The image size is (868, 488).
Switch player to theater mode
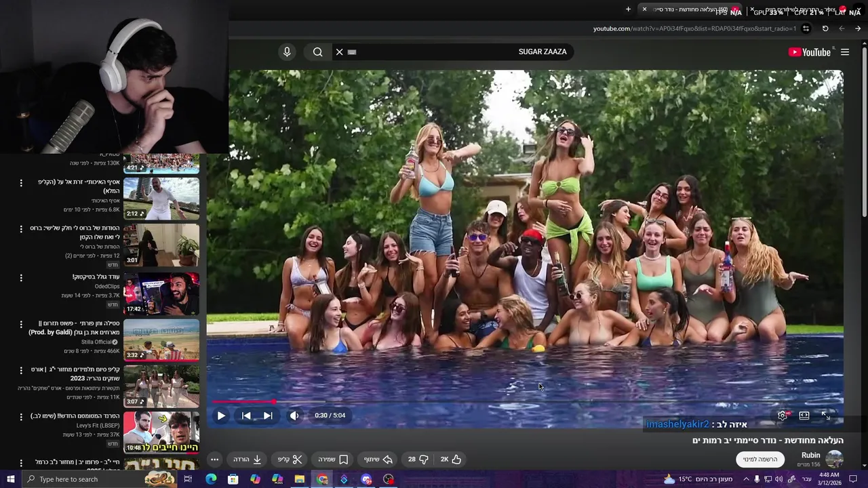[804, 415]
